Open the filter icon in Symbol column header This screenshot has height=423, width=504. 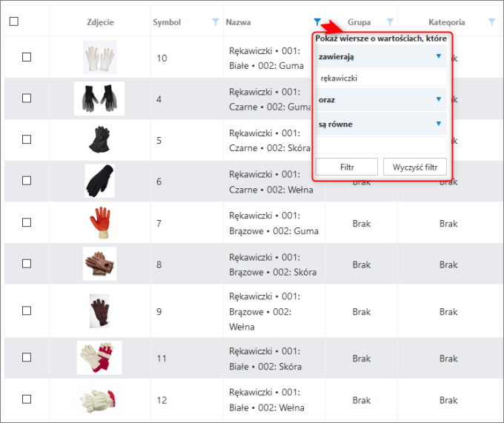click(x=216, y=21)
